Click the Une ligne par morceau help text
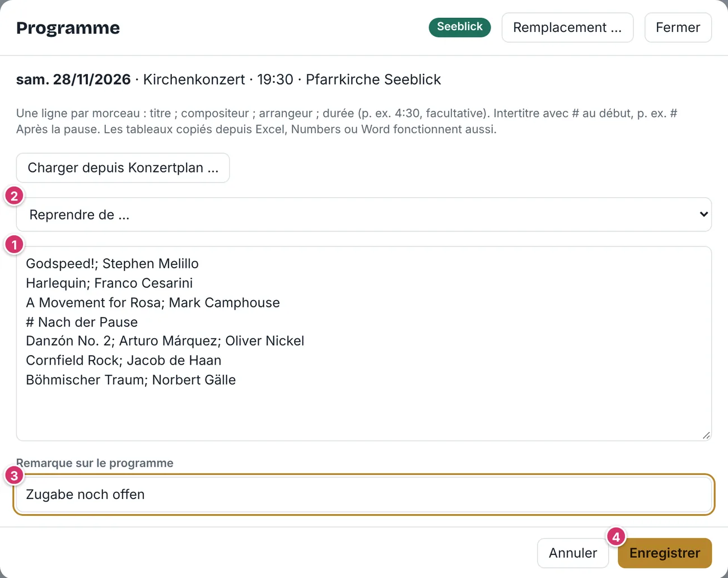The height and width of the screenshot is (578, 728). (347, 121)
